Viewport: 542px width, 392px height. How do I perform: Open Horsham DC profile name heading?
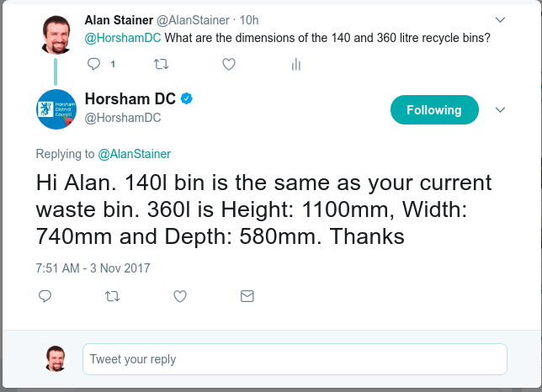(x=130, y=98)
